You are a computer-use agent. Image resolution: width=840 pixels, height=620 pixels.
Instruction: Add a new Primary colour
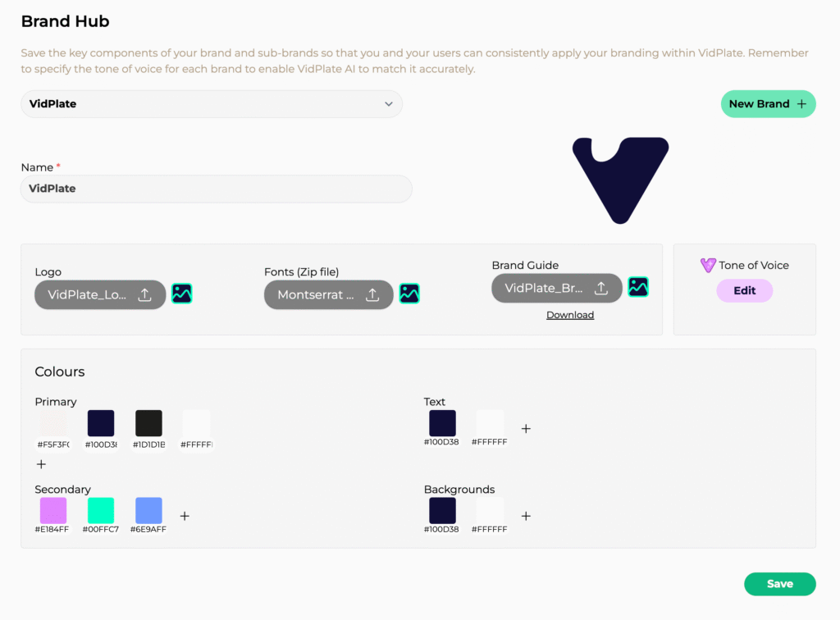pos(41,464)
